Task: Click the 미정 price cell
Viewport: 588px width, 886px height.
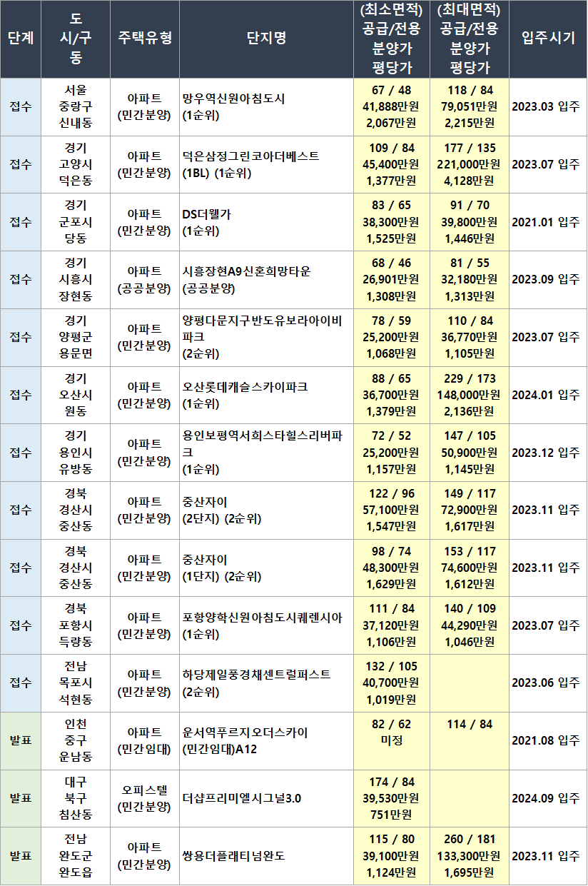Action: pyautogui.click(x=392, y=741)
